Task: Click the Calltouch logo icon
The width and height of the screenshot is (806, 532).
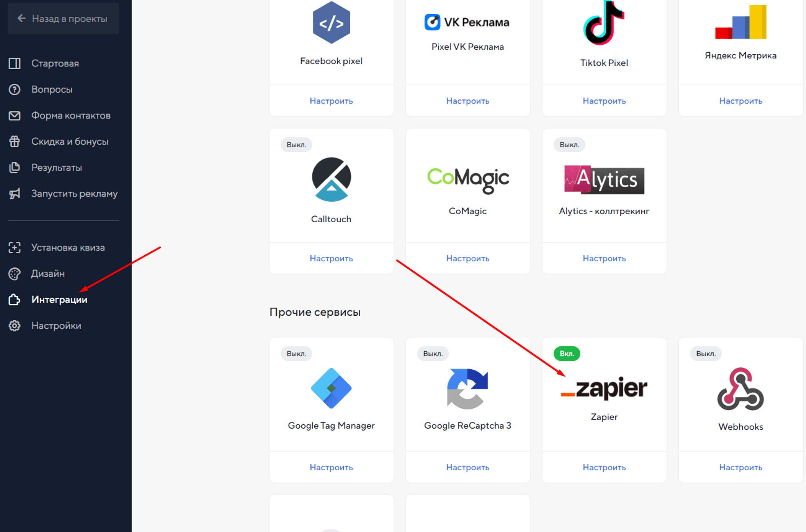Action: click(x=331, y=179)
